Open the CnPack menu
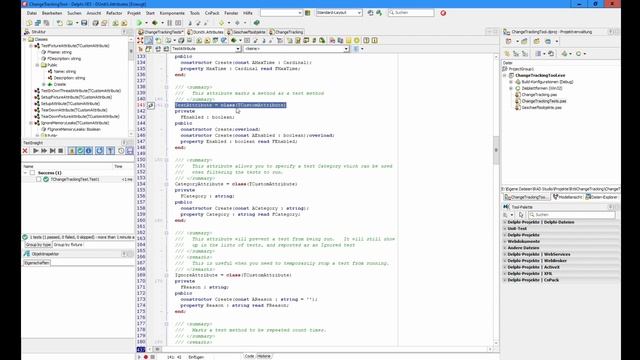This screenshot has width=640, height=360. (212, 13)
